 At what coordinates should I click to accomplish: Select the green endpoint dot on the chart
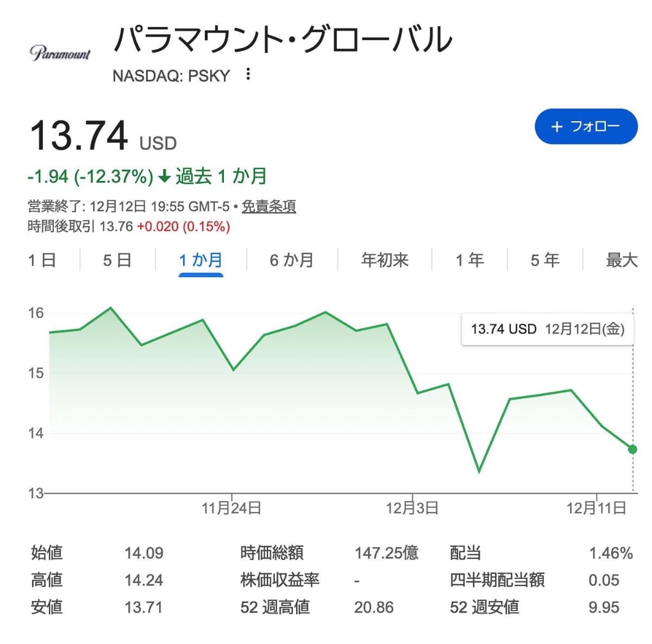point(632,449)
